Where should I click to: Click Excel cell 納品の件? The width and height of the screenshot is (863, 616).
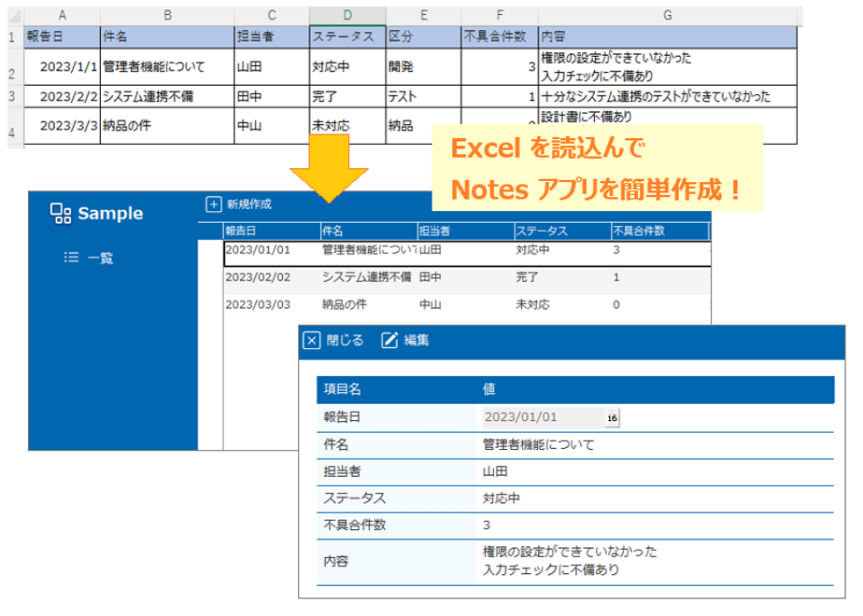(167, 126)
